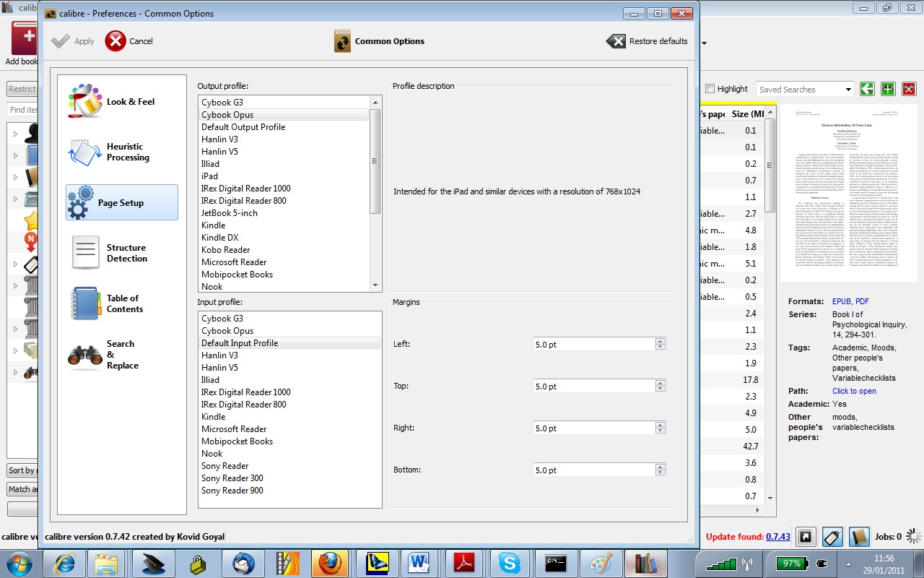
Task: Click the red X delete saved search icon
Action: click(x=909, y=89)
